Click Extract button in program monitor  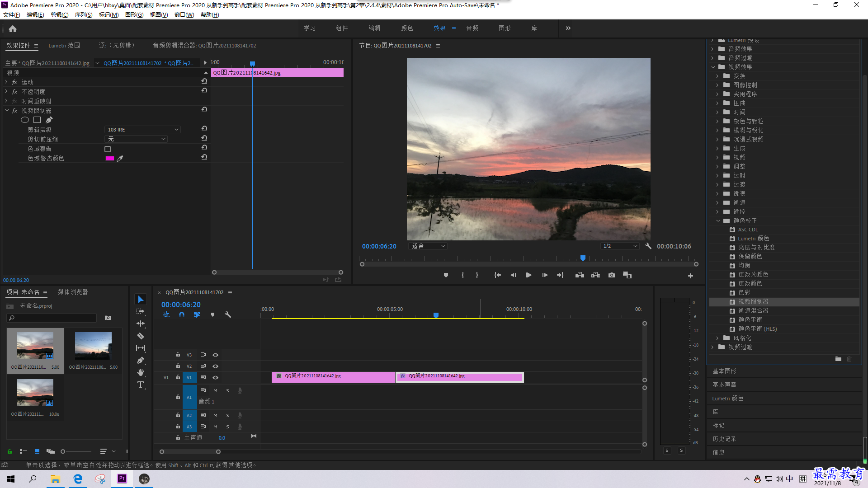click(x=596, y=275)
